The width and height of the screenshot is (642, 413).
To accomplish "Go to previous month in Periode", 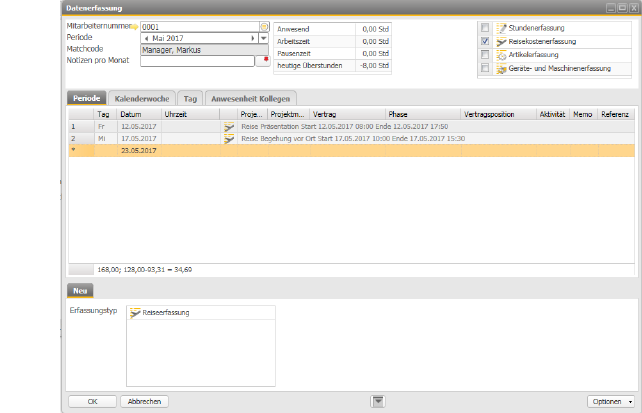I will click(x=146, y=38).
